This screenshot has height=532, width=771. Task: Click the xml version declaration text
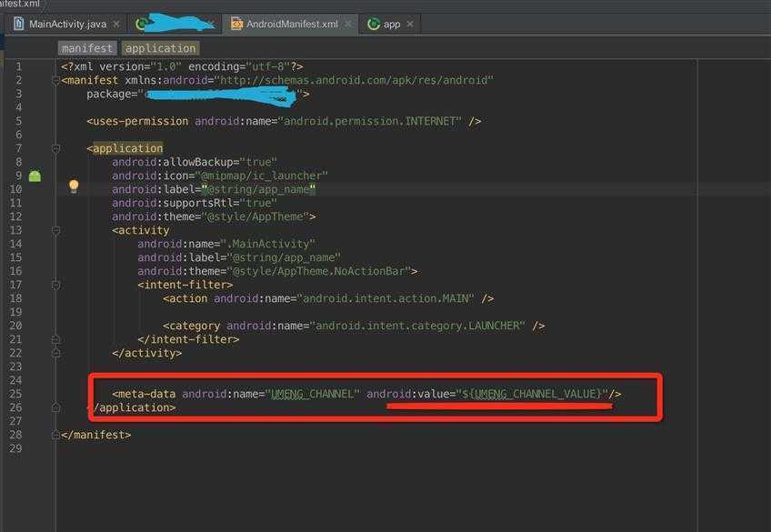tap(182, 66)
